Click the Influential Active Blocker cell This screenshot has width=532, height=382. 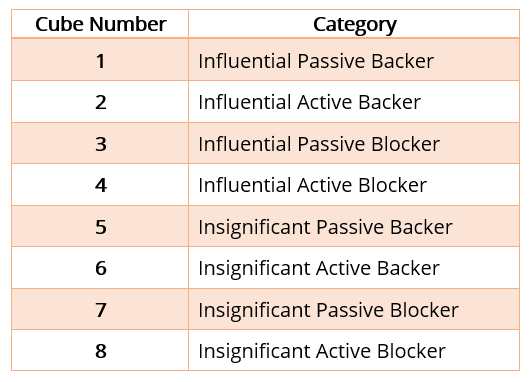coord(354,185)
